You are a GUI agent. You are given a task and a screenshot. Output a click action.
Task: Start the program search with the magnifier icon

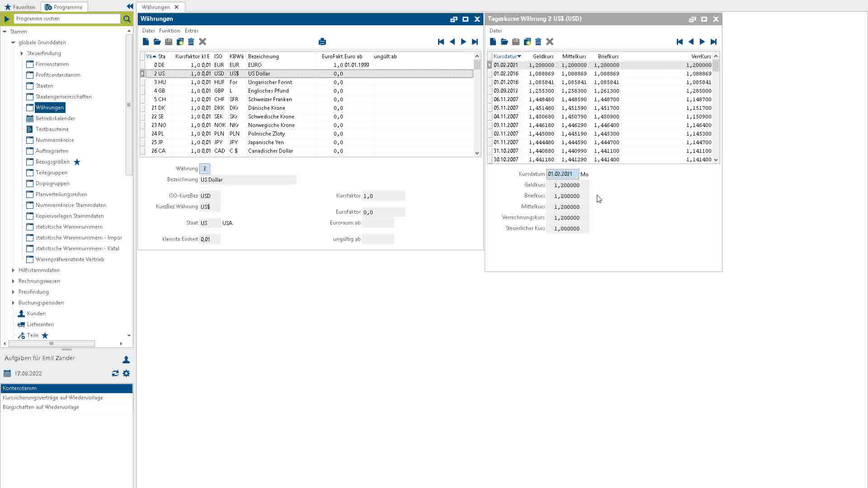(127, 19)
